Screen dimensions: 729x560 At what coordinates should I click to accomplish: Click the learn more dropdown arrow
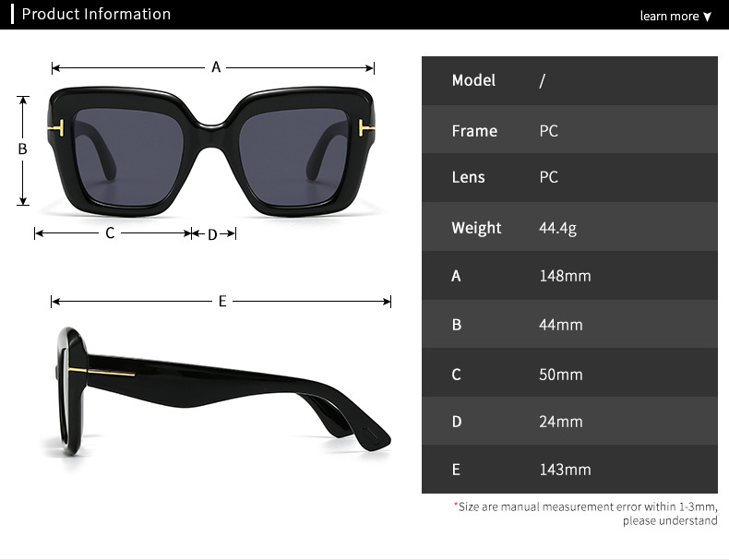pos(707,17)
